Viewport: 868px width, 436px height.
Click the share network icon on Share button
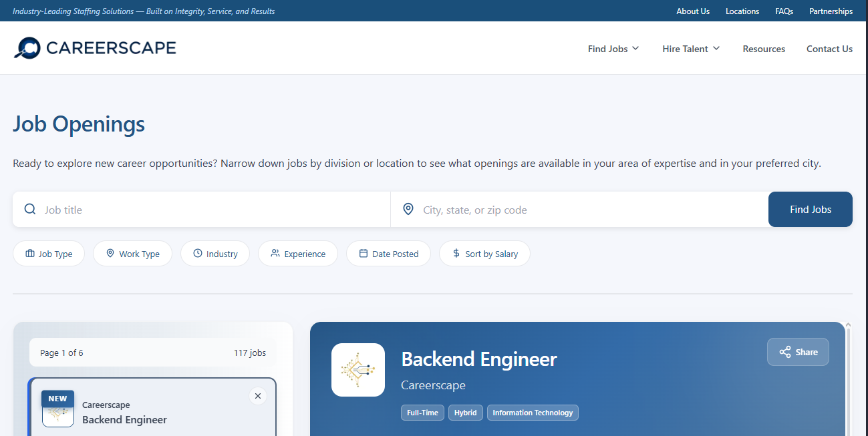pos(785,352)
